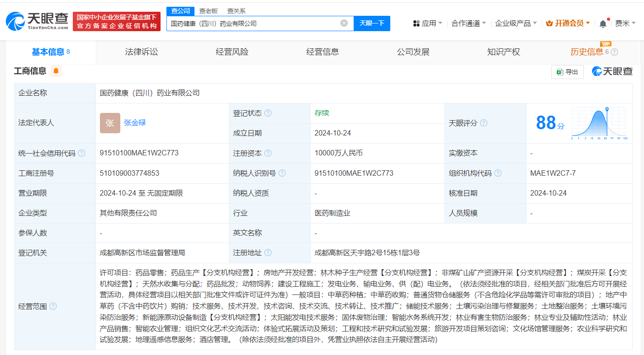The width and height of the screenshot is (644, 355).
Task: Click help icon next to 天眼评分
Action: click(x=484, y=123)
